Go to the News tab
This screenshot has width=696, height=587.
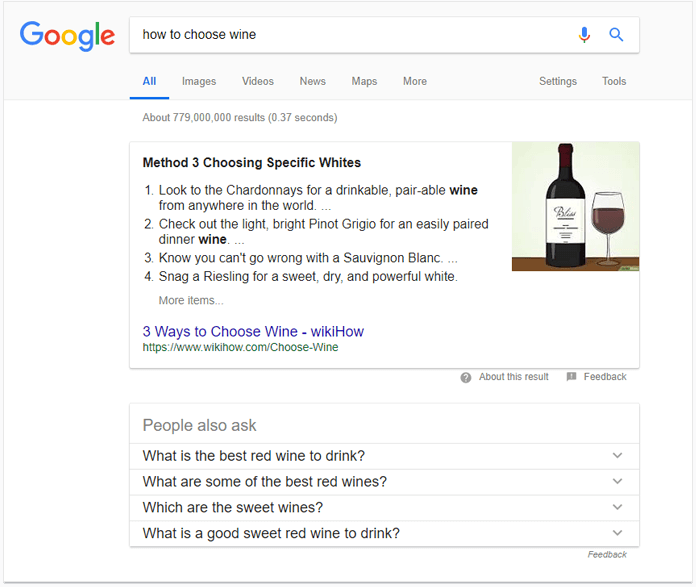(x=312, y=81)
